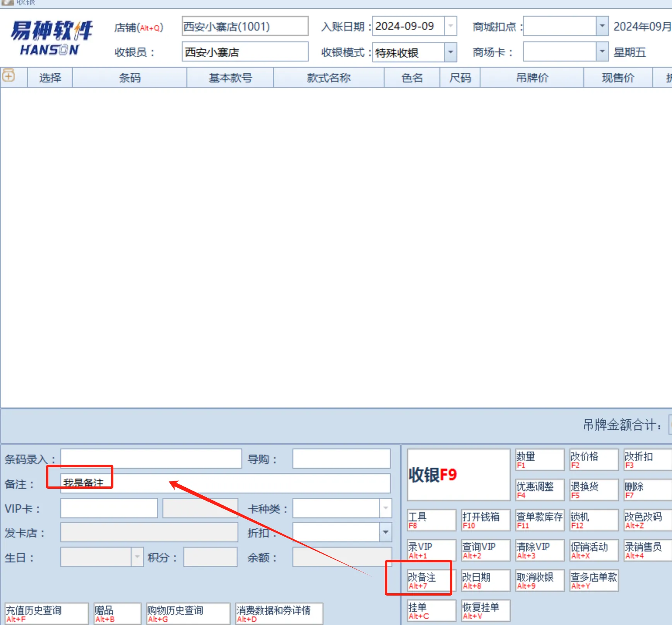The height and width of the screenshot is (625, 672).
Task: Open the 收银模式 dropdown
Action: (450, 52)
